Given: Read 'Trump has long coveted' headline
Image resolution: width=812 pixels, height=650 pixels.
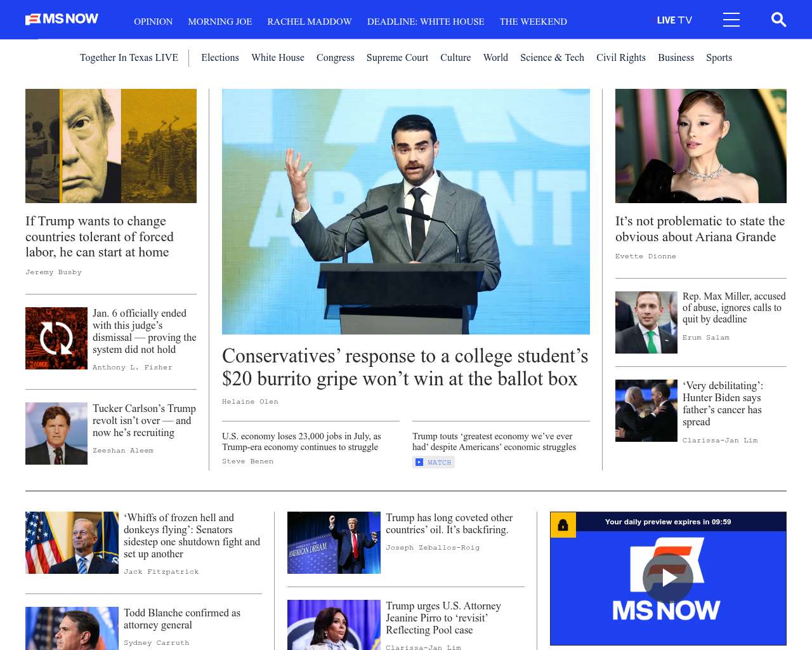Looking at the screenshot, I should point(449,524).
